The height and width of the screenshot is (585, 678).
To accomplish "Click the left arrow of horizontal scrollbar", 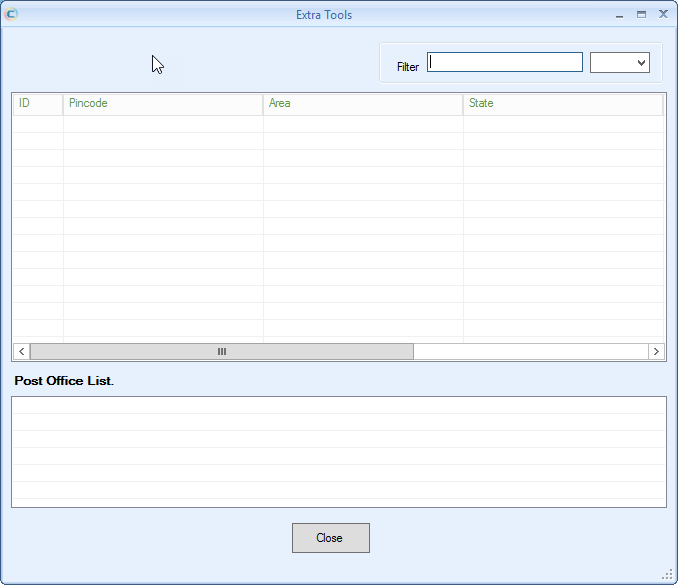I will click(x=22, y=352).
